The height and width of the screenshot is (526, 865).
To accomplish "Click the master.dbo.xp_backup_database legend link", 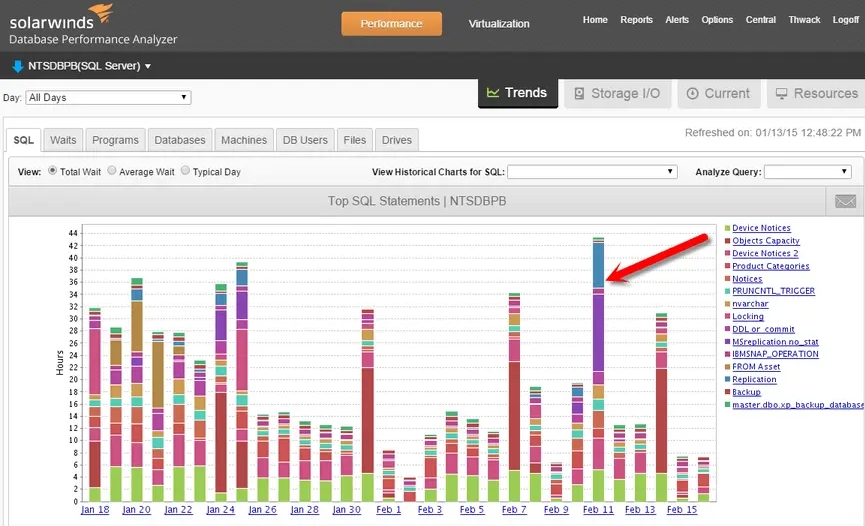I will [x=798, y=405].
